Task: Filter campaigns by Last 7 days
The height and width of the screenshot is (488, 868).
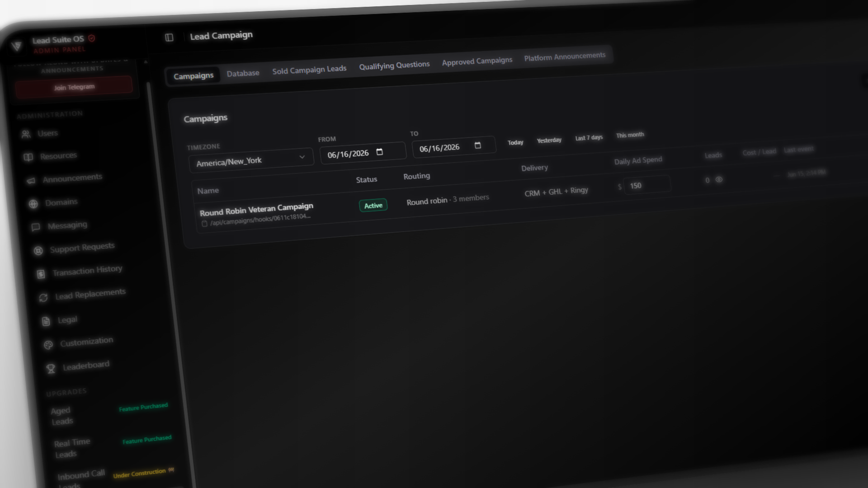Action: click(x=589, y=137)
